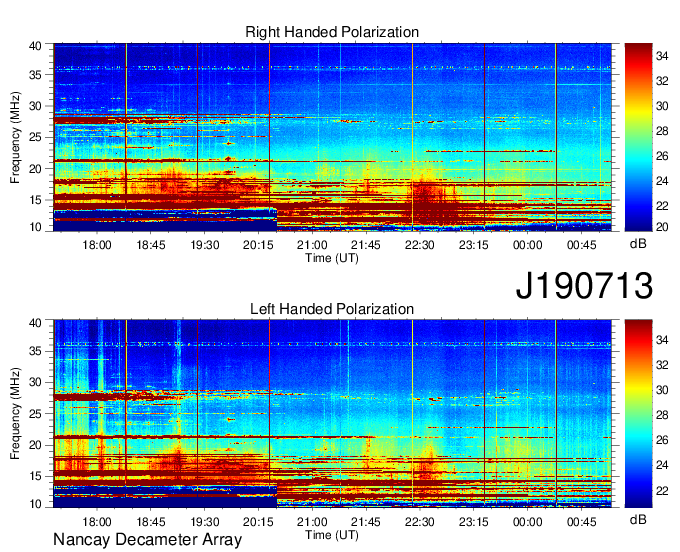Click the 21:45 tick on the left-handed plot's time axis
The width and height of the screenshot is (680, 552).
click(366, 522)
